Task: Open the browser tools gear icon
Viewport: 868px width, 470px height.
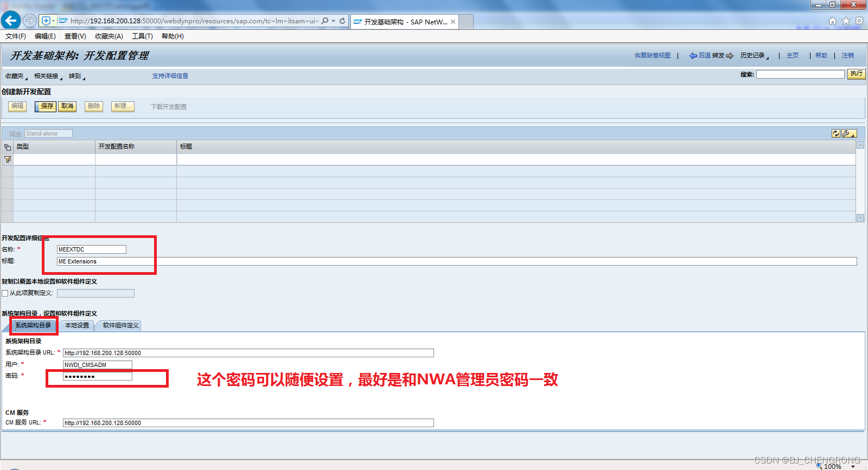Action: (859, 21)
